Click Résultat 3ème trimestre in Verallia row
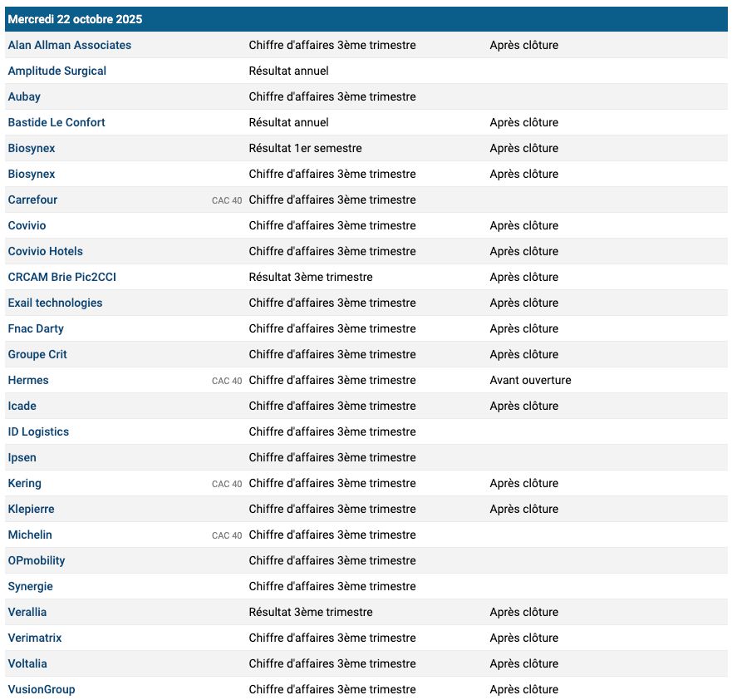This screenshot has width=732, height=700. (x=311, y=612)
